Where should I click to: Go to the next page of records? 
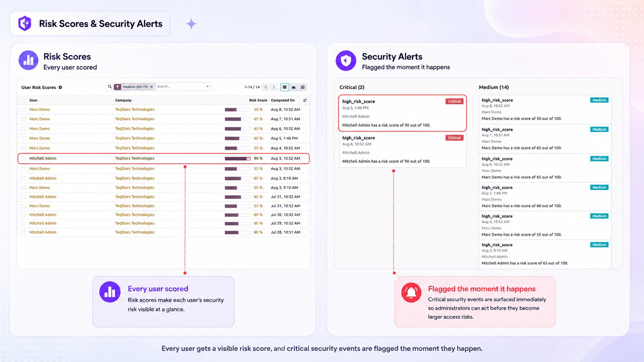[274, 87]
